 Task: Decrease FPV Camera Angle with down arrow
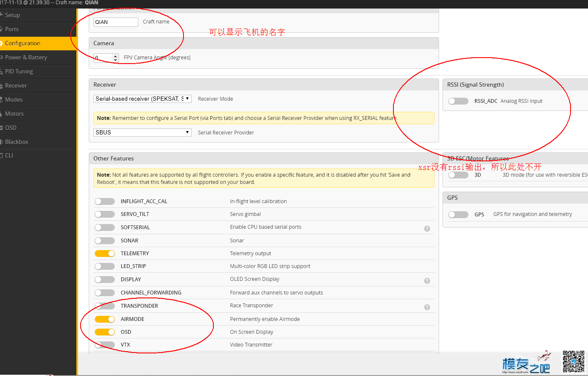[x=116, y=60]
